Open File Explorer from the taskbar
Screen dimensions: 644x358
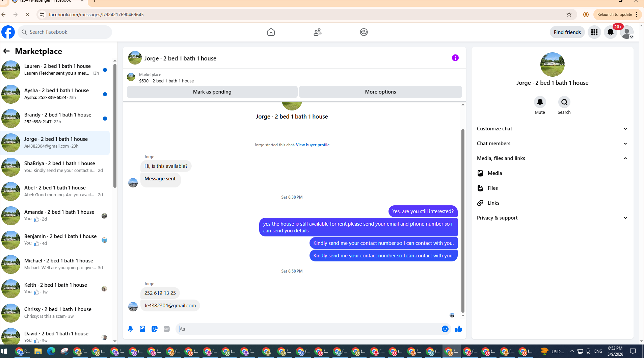pos(38,351)
